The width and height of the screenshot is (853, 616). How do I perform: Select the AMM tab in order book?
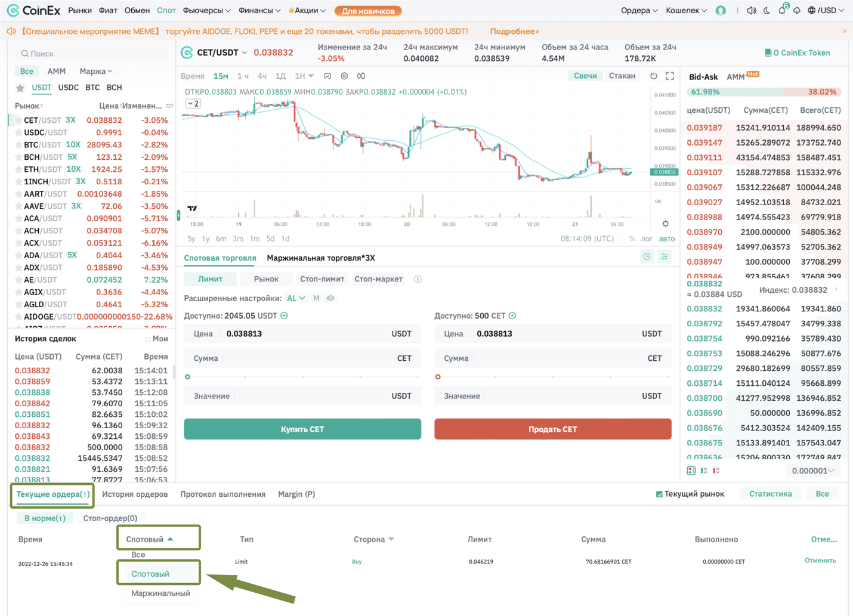[736, 77]
